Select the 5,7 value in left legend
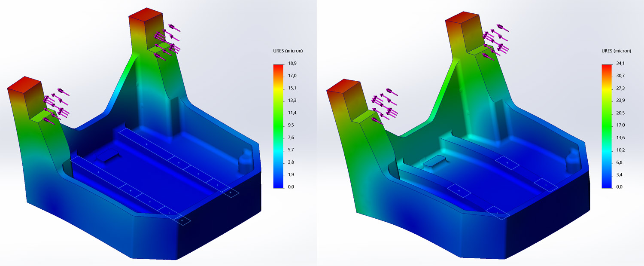The height and width of the screenshot is (266, 644). (292, 150)
